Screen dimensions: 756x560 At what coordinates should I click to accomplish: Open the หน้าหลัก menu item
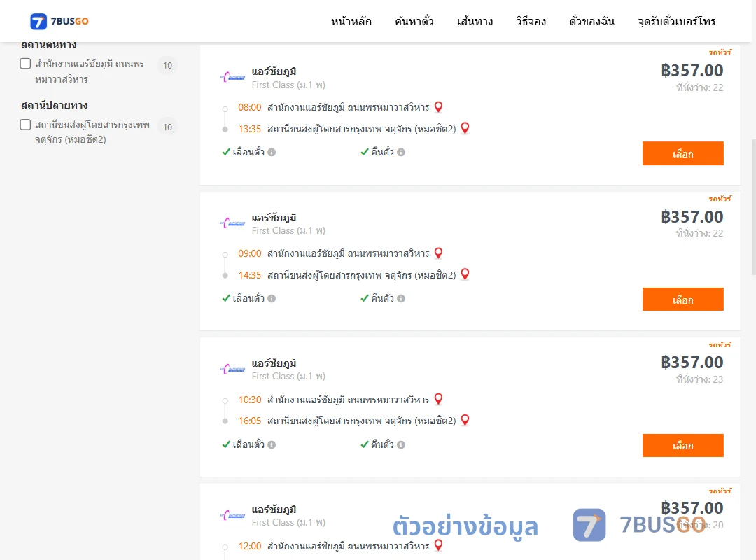pyautogui.click(x=351, y=21)
